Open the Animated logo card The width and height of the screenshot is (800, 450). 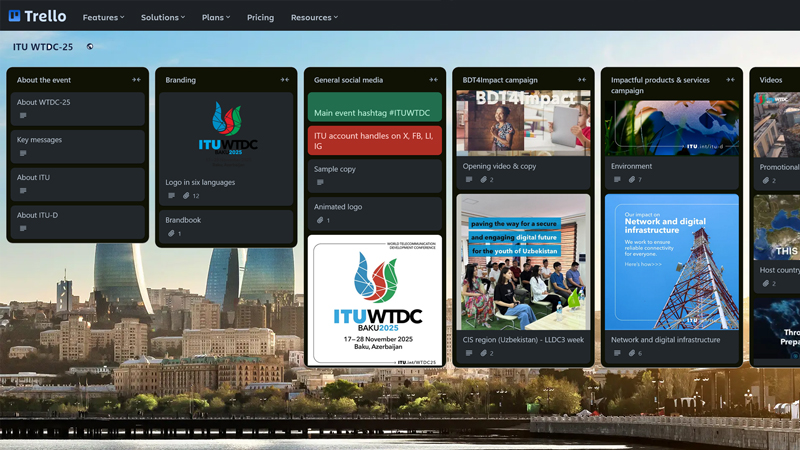click(x=374, y=213)
